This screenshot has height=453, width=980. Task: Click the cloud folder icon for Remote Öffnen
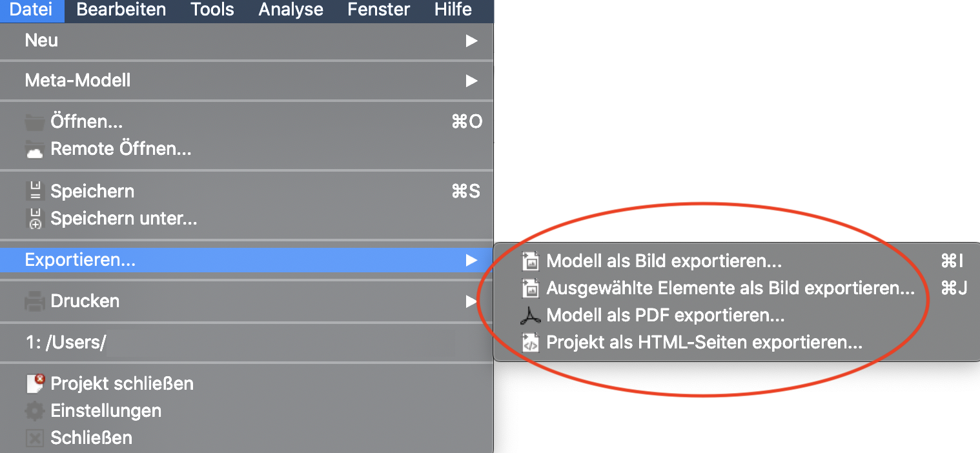click(x=34, y=150)
